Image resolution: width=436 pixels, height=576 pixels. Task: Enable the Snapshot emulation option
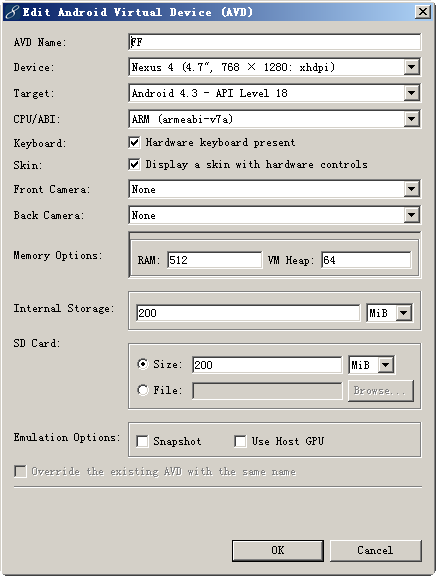click(142, 441)
